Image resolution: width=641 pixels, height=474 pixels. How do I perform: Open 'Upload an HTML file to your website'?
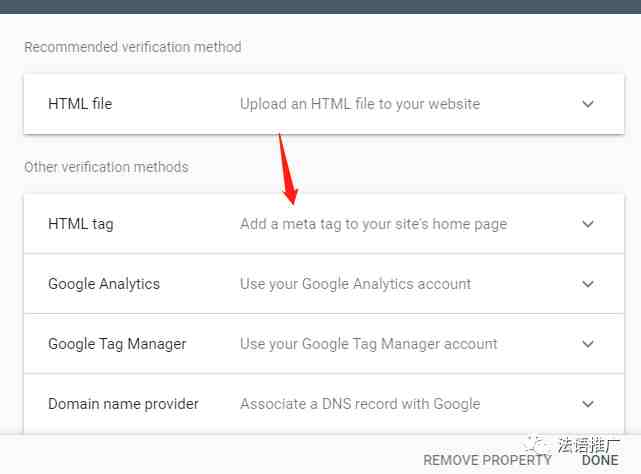[x=360, y=104]
